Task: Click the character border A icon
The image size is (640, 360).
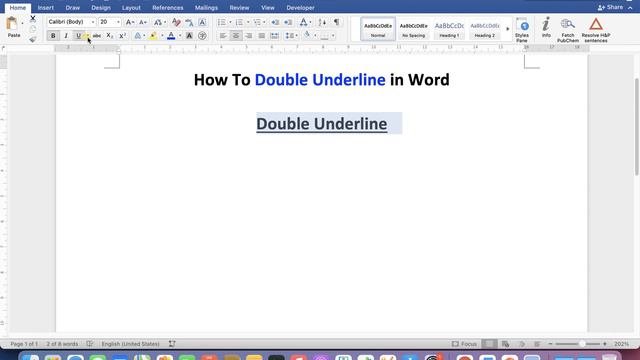Action: (202, 22)
